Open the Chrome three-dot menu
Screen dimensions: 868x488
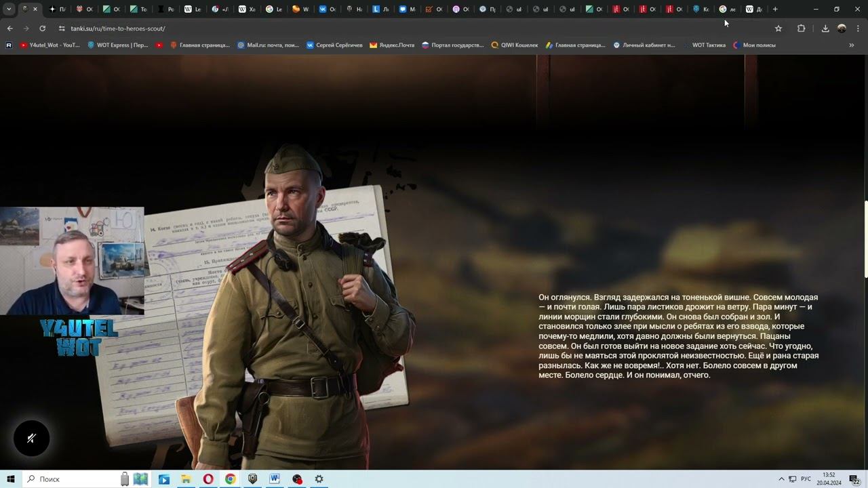pos(858,28)
